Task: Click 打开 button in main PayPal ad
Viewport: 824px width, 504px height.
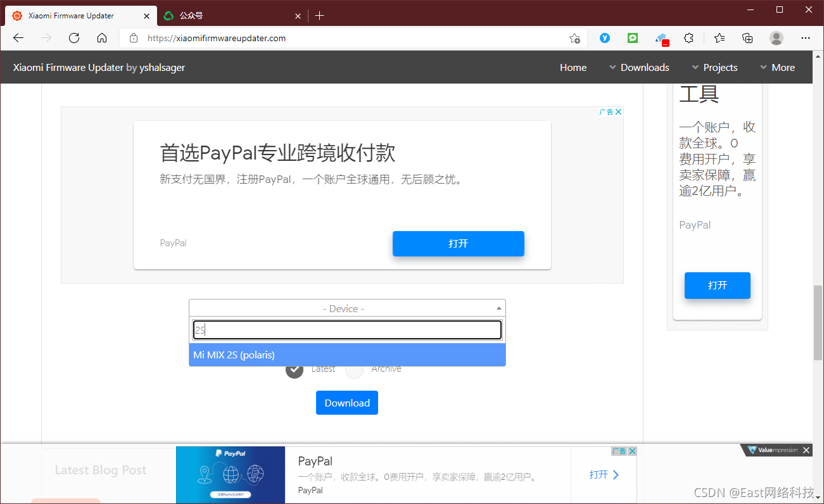Action: [459, 243]
